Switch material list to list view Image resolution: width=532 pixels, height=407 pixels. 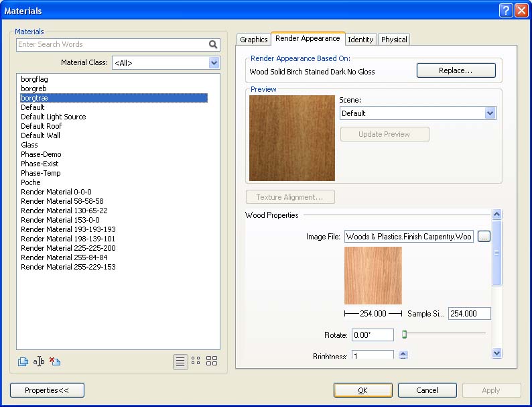180,361
